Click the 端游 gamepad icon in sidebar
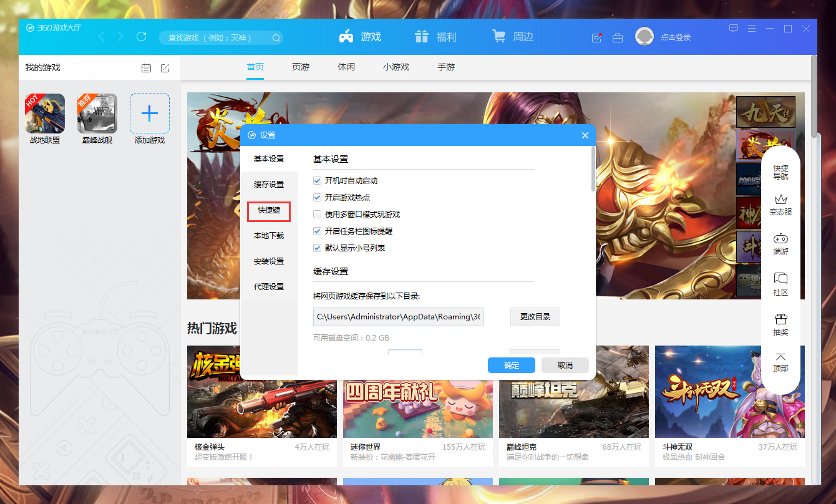The width and height of the screenshot is (836, 504). [x=780, y=239]
